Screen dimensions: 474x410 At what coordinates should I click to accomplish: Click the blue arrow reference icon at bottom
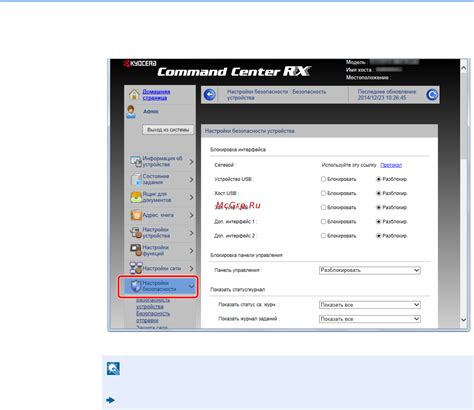110,400
